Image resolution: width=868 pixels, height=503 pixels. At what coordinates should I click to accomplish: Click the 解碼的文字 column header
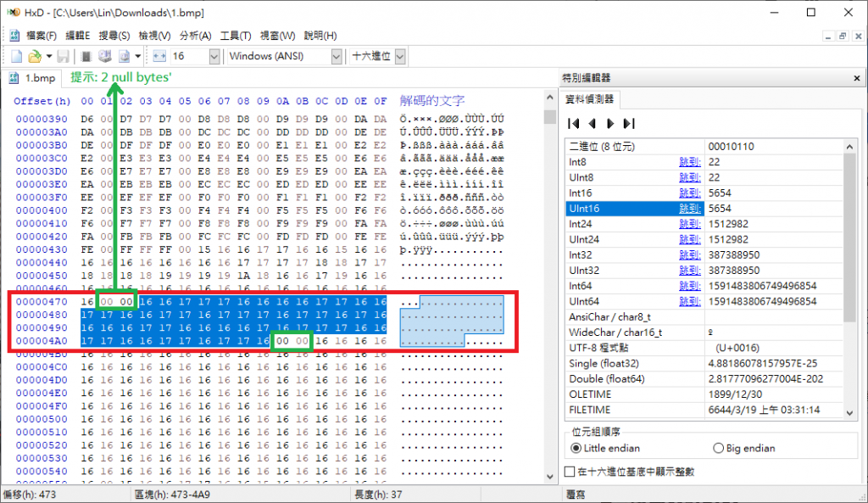(x=431, y=101)
